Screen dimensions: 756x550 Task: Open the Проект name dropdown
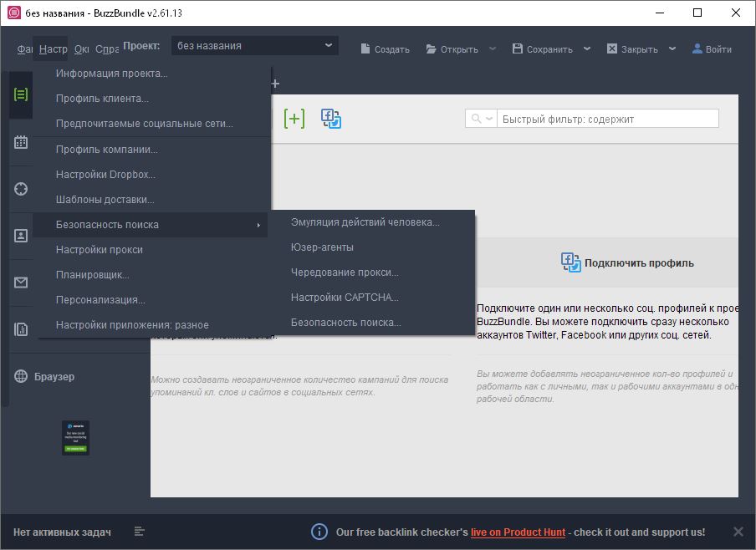click(x=254, y=46)
